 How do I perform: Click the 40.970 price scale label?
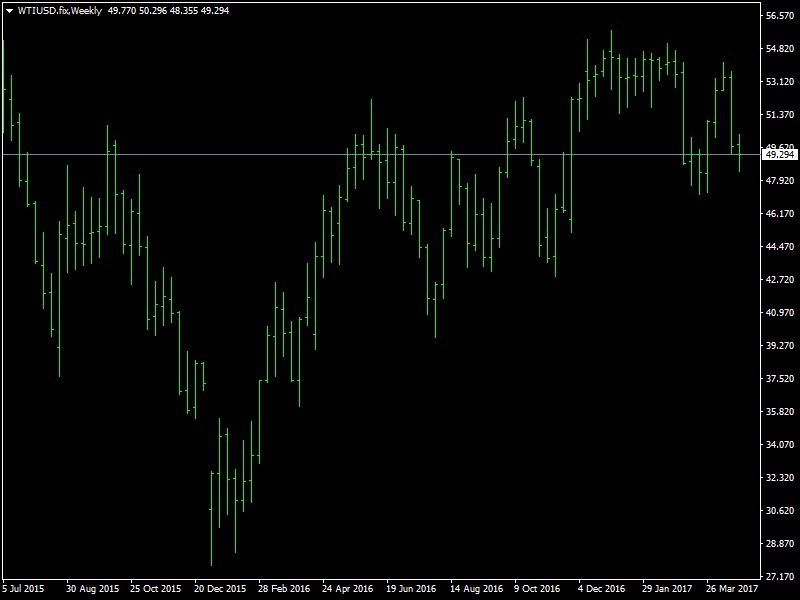tap(780, 313)
